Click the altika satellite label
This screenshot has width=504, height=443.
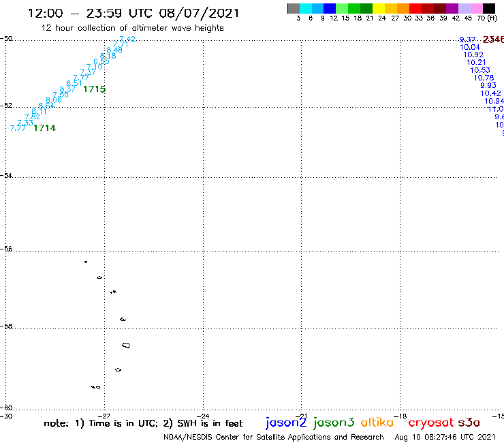tap(377, 423)
